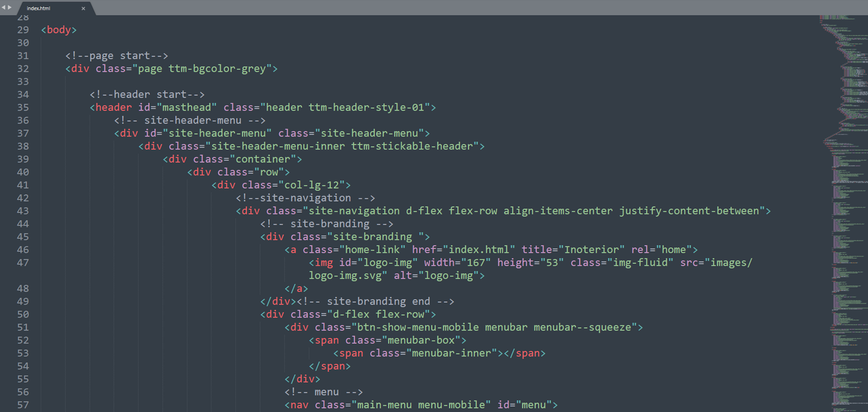Image resolution: width=868 pixels, height=412 pixels.
Task: Click the id="logo-img" attribute value
Action: click(387, 263)
